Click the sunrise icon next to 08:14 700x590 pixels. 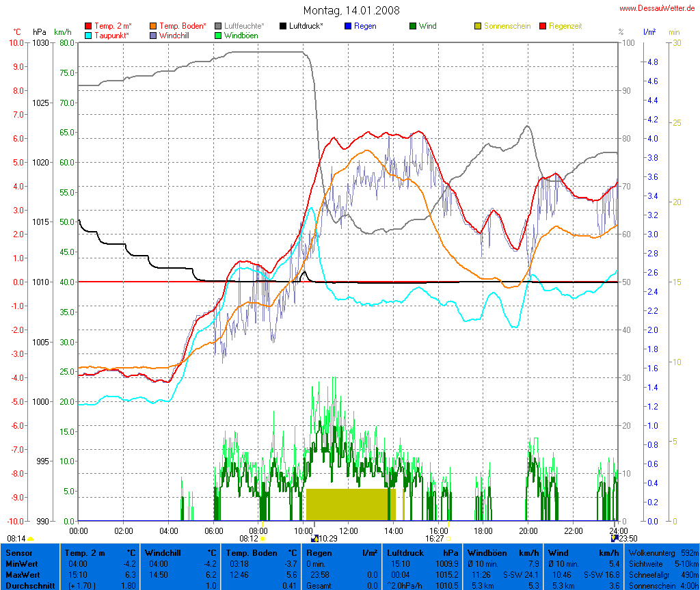coord(30,539)
